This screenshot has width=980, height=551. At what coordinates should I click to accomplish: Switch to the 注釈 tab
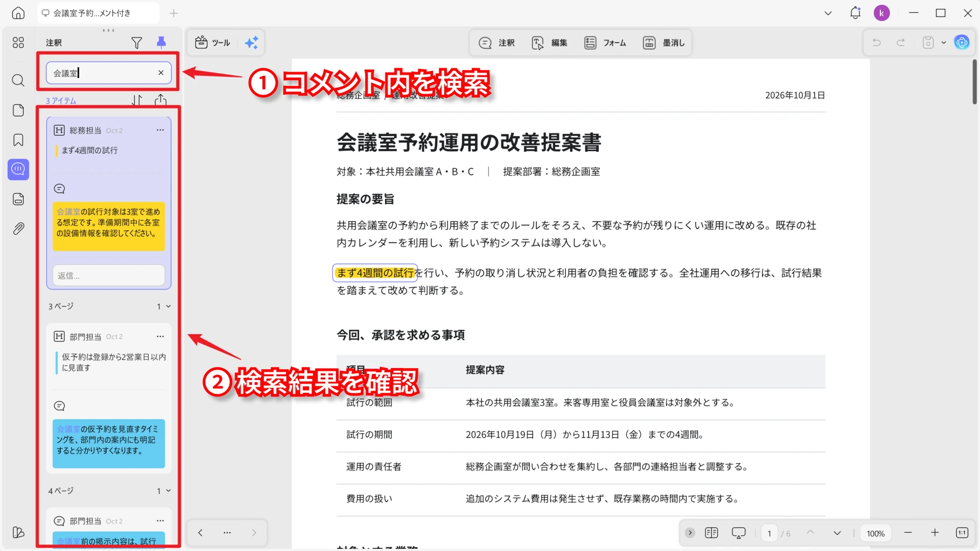496,43
